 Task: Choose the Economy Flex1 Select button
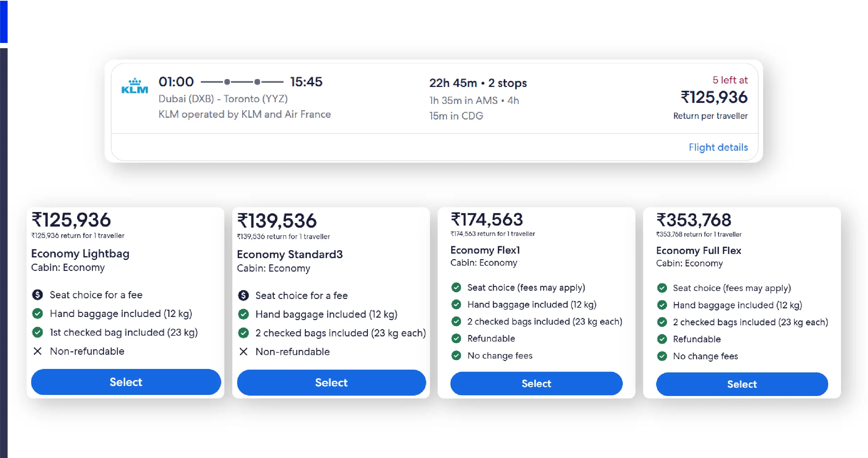pos(536,384)
